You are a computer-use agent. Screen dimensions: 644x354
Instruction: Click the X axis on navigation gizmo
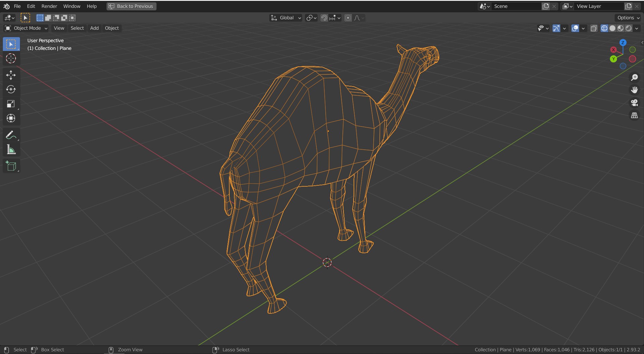pyautogui.click(x=613, y=50)
